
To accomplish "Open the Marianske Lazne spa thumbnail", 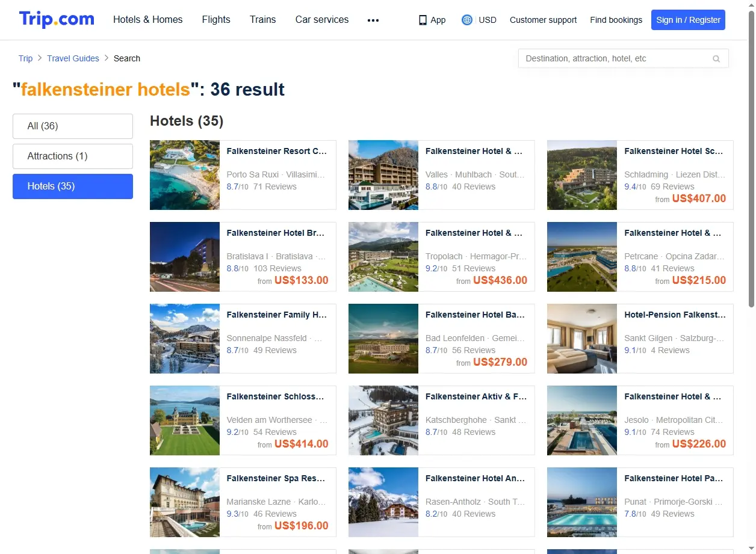I will tap(185, 502).
